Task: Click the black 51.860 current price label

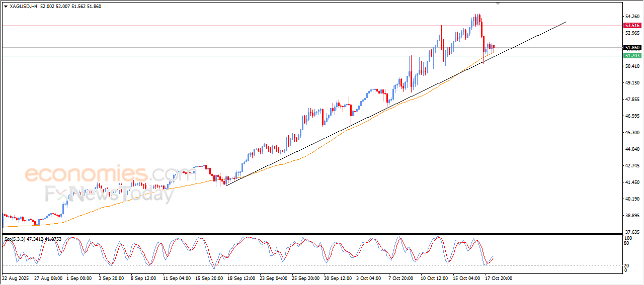Action: (632, 48)
